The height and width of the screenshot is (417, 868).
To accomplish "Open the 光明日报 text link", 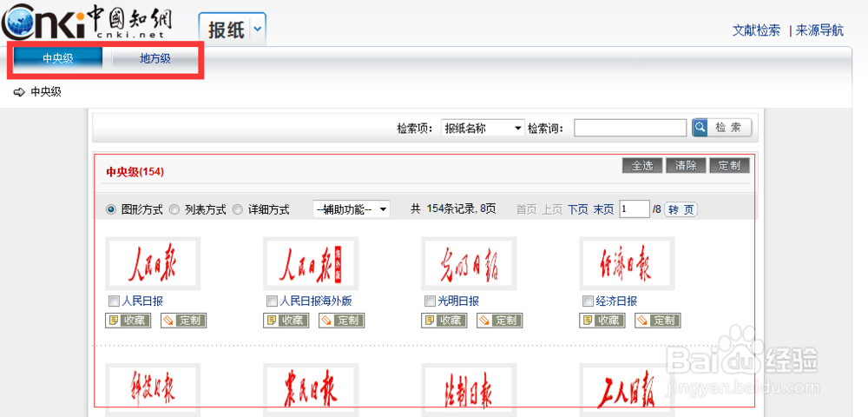I will tap(459, 301).
